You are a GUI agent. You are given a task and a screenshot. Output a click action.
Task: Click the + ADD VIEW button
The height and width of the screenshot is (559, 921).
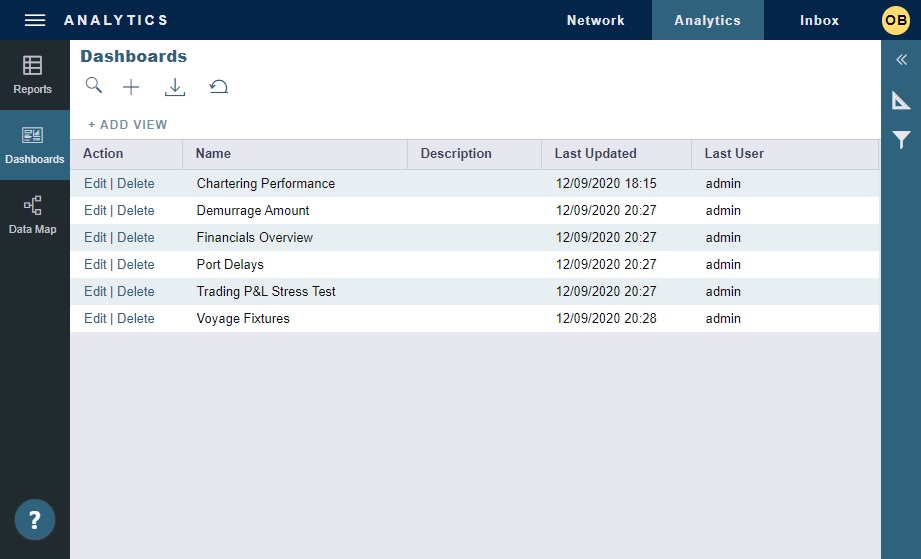[x=128, y=125]
